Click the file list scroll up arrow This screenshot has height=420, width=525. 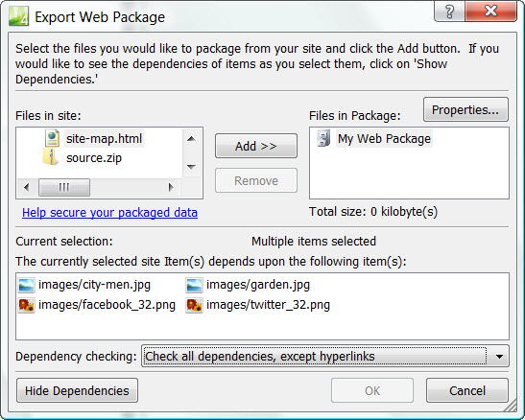click(x=191, y=139)
